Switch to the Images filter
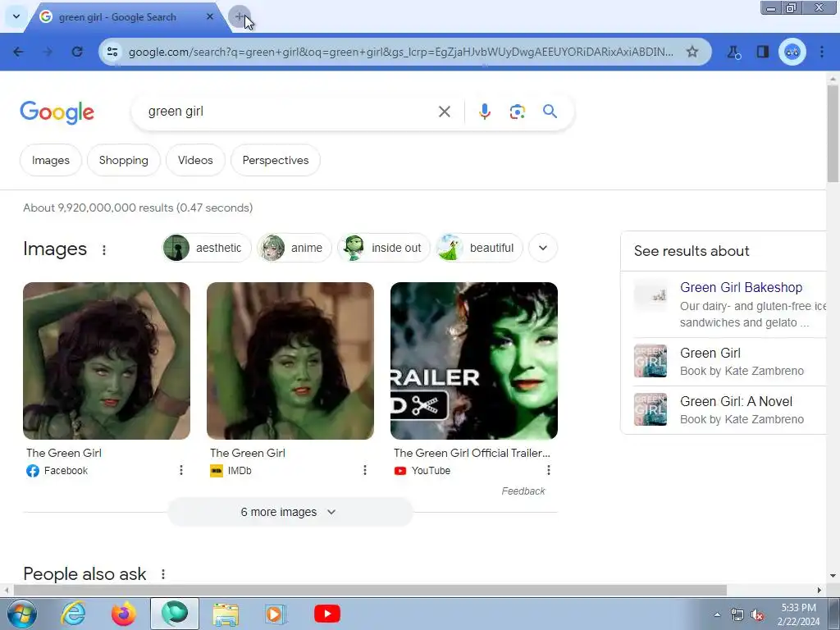The image size is (840, 630). pyautogui.click(x=51, y=160)
